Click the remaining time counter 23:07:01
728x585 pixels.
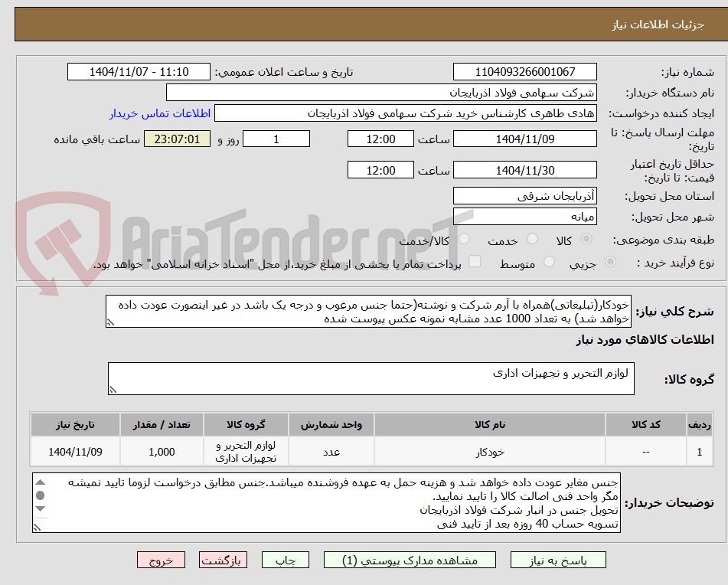(x=177, y=139)
